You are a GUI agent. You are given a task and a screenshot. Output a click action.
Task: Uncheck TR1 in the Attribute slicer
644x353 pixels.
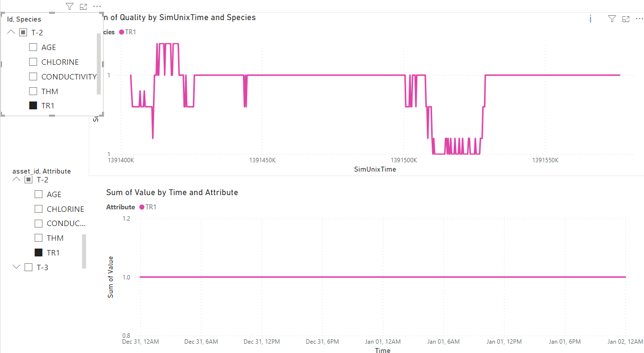coord(38,253)
